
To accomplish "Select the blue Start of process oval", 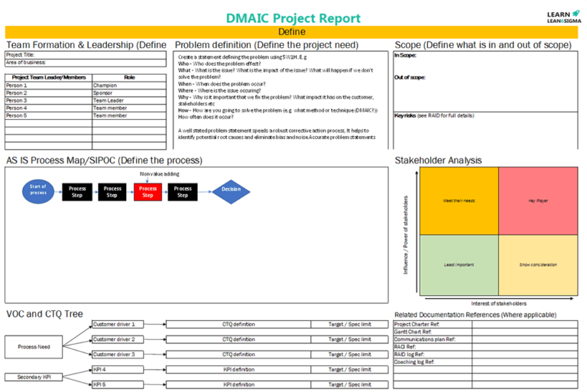I will click(38, 191).
